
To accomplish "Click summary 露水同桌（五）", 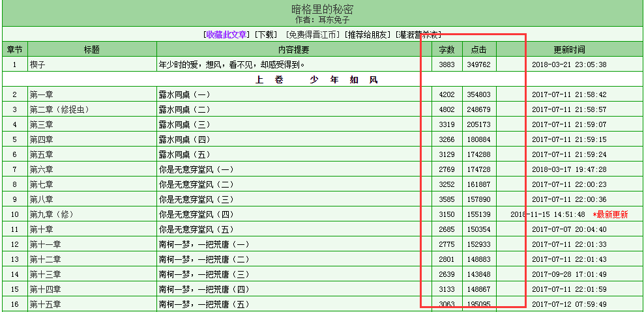I will tap(184, 154).
